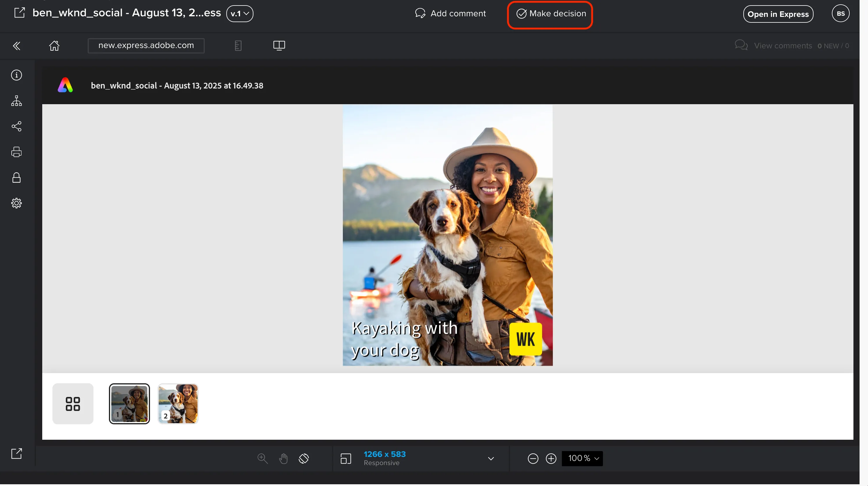Toggle the ruler icon
This screenshot has height=486, width=868.
point(238,46)
